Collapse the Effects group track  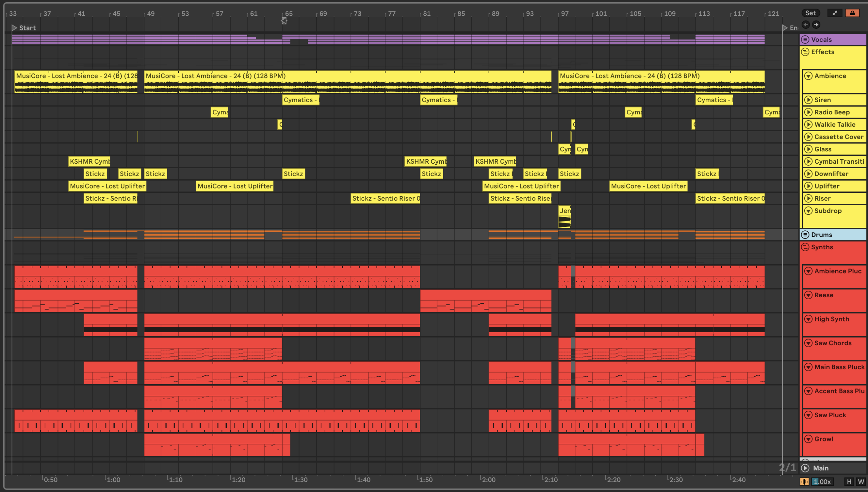pos(805,52)
